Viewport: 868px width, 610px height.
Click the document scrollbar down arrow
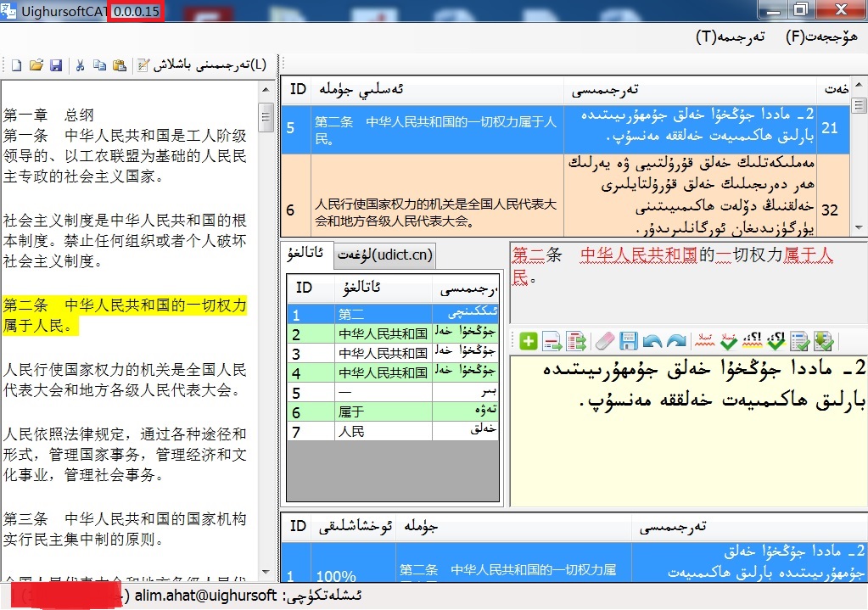(266, 571)
